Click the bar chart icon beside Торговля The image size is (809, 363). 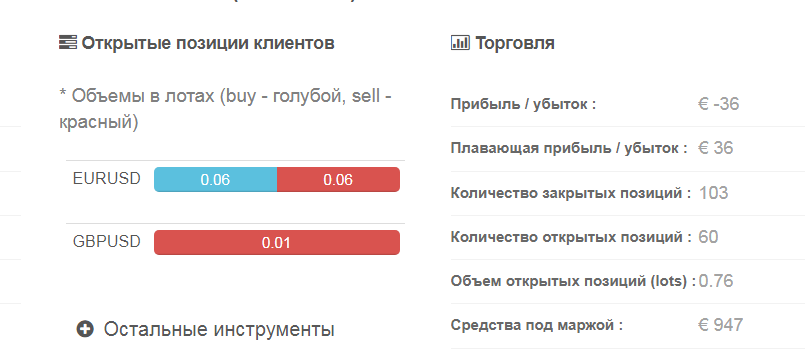(x=460, y=43)
